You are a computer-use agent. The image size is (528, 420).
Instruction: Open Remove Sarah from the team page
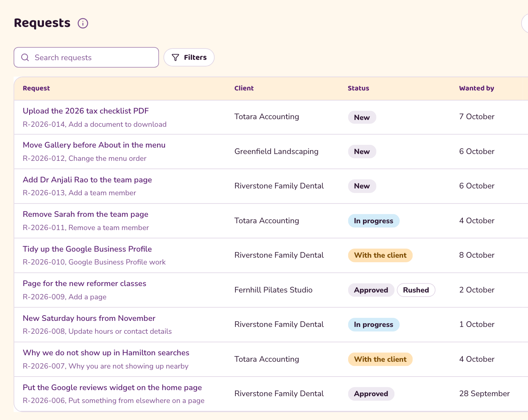[x=86, y=214]
